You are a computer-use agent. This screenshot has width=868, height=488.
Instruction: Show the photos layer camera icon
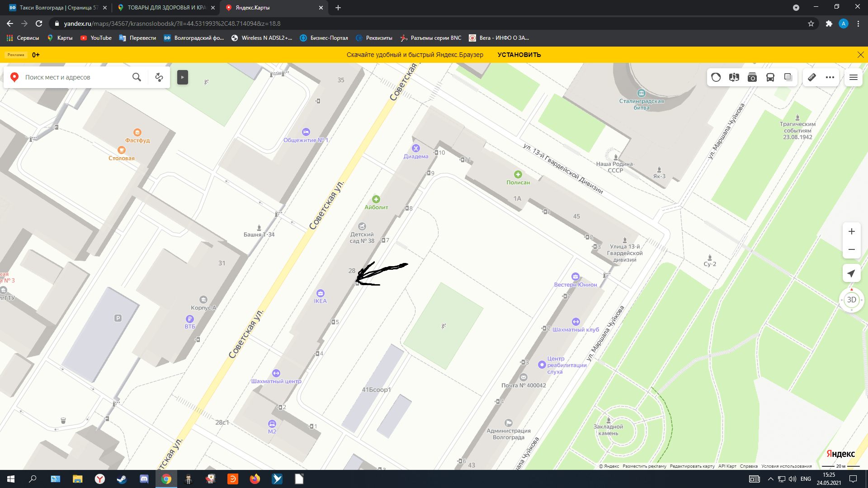752,77
